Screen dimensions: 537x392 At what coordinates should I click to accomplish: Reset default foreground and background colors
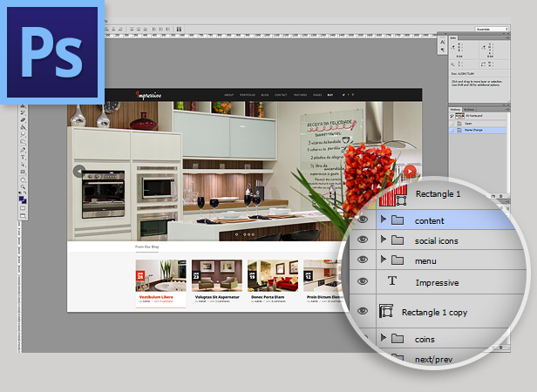tap(20, 193)
